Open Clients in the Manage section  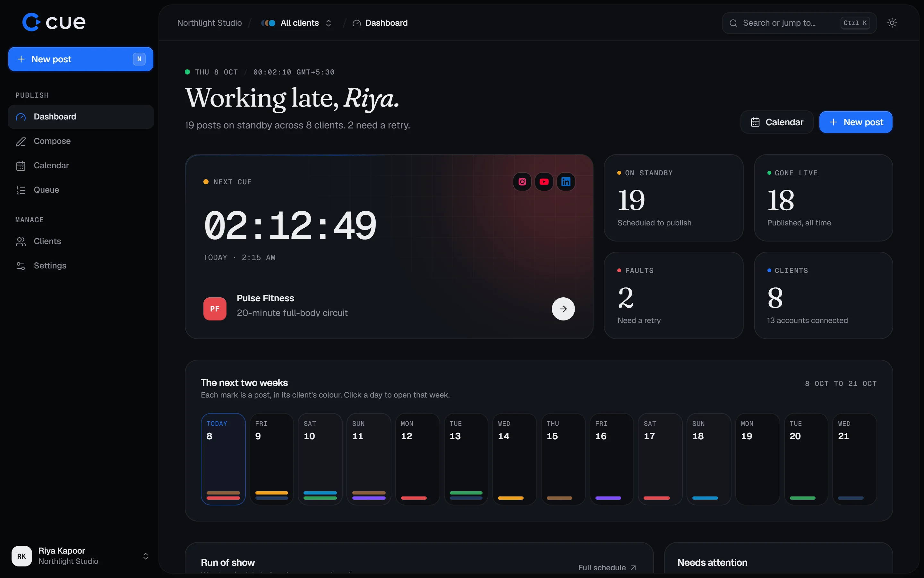tap(81, 241)
